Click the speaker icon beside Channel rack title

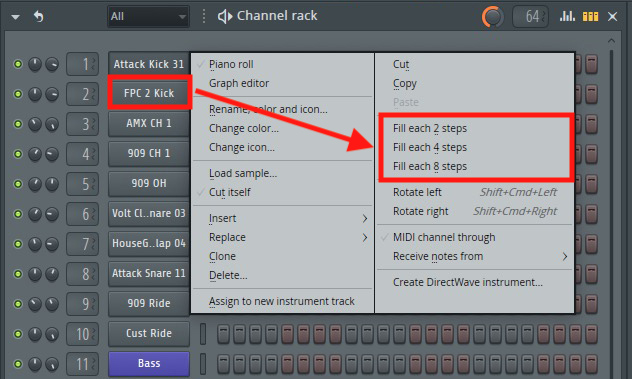tap(225, 16)
